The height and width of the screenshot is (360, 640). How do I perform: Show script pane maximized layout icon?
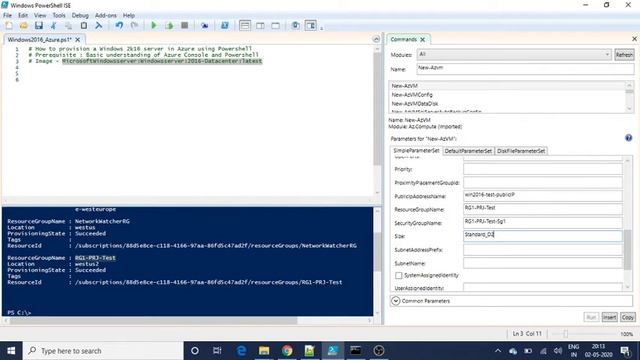[276, 26]
